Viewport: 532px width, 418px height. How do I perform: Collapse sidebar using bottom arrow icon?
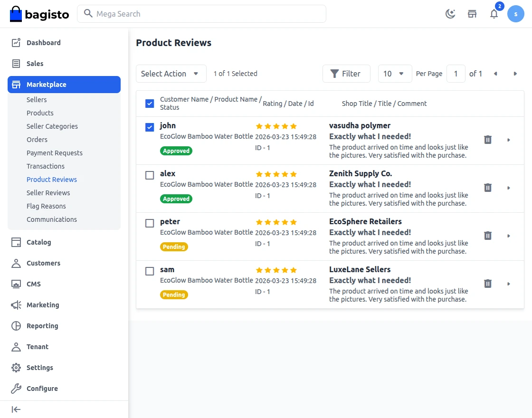click(16, 409)
